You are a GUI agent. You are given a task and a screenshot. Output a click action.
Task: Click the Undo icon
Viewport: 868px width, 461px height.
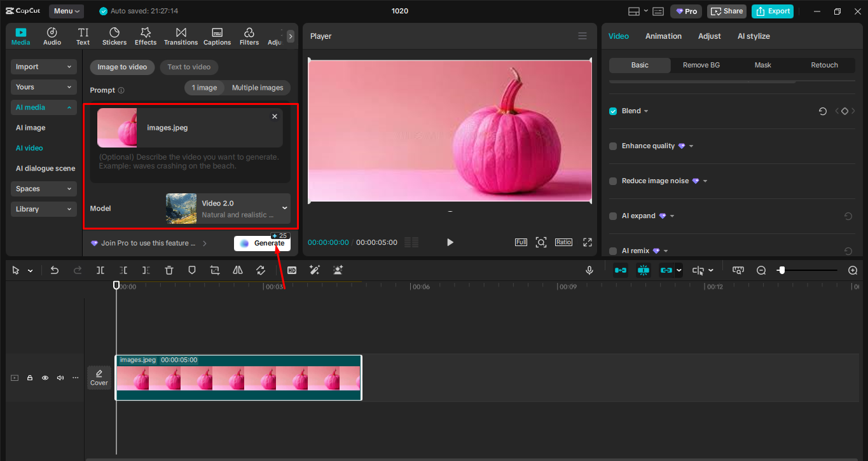(x=54, y=270)
